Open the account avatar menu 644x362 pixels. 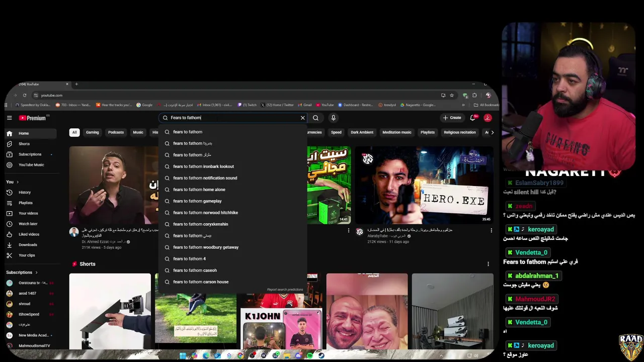tap(488, 118)
